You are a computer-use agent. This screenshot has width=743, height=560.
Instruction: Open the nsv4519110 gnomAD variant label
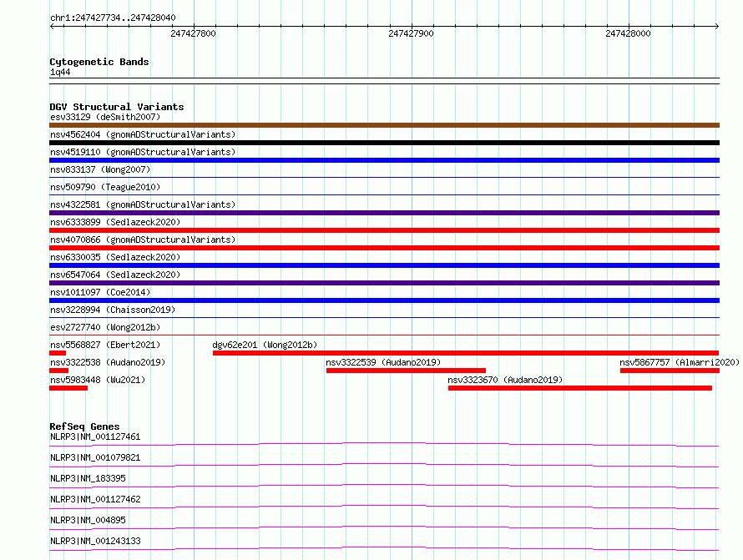[142, 152]
